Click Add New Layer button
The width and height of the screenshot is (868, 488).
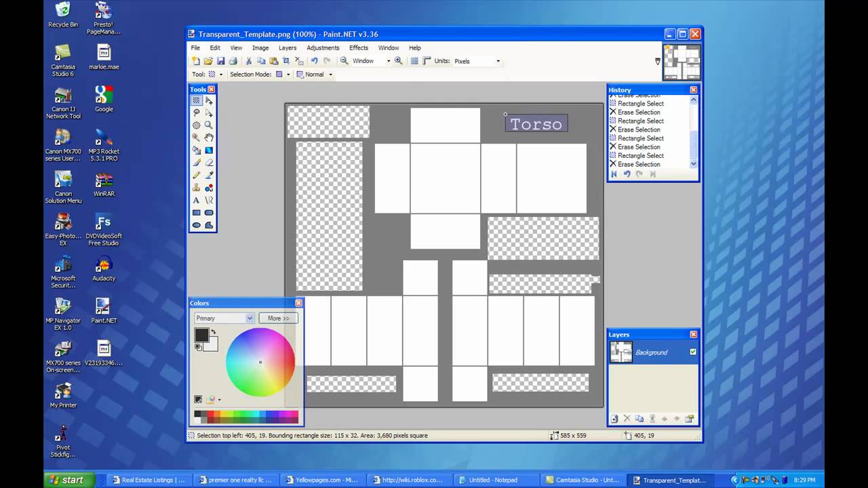(614, 419)
